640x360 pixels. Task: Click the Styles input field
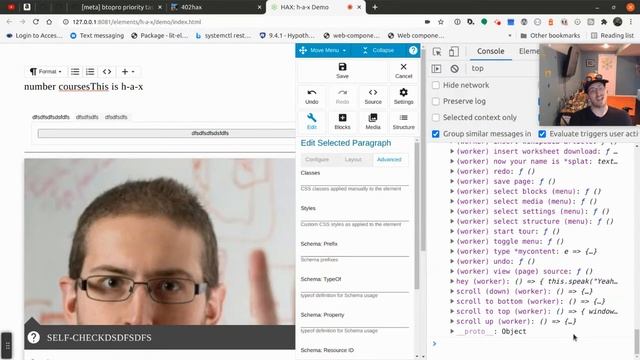click(355, 216)
